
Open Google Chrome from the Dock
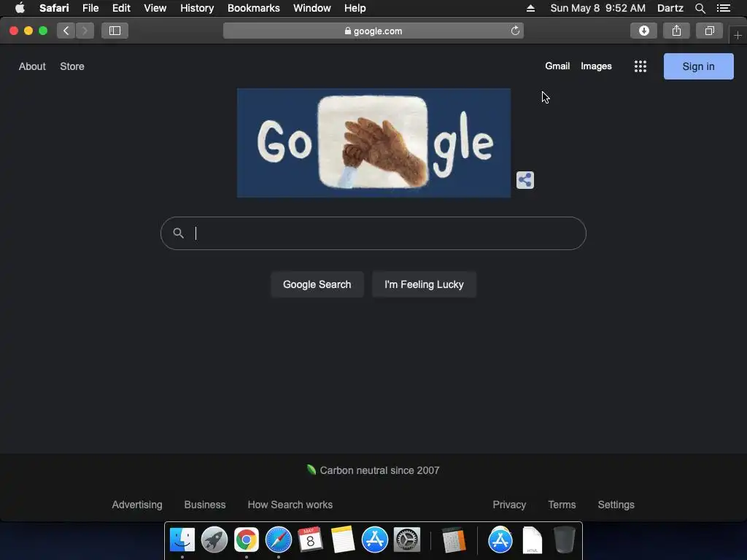(247, 540)
